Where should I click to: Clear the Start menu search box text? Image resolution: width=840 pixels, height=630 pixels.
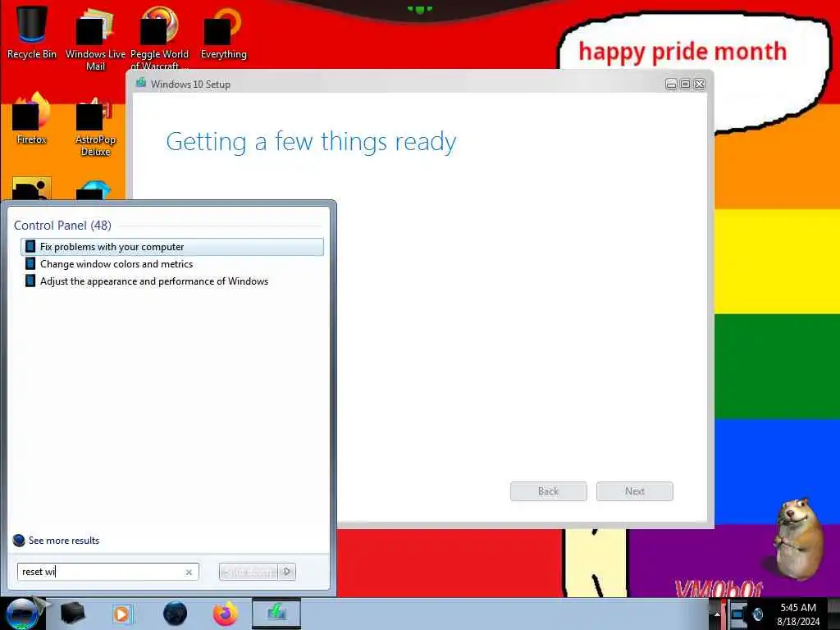click(189, 572)
